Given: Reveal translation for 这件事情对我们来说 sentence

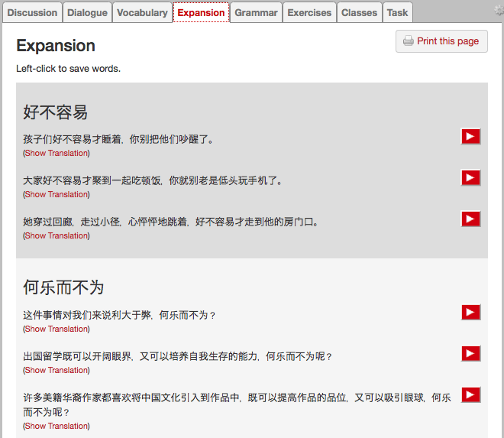Looking at the screenshot, I should 57,329.
